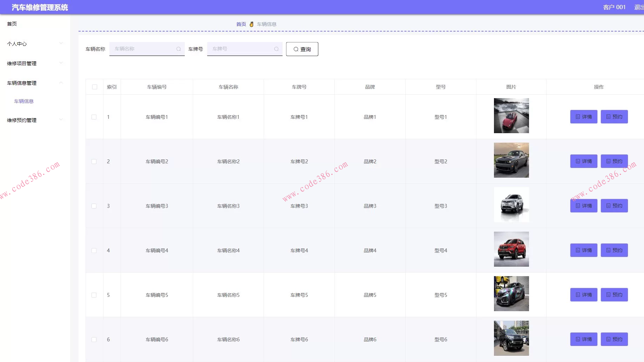Select the checkbox for row 3
644x362 pixels.
tap(94, 206)
